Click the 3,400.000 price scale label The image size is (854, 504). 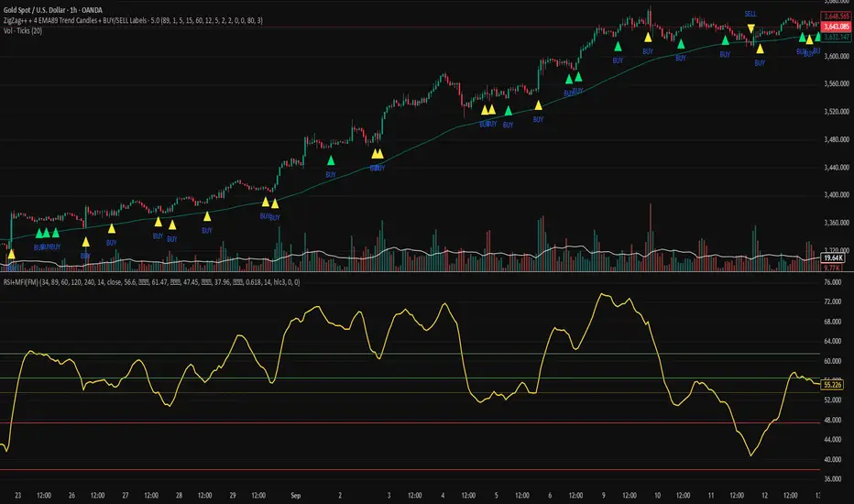(837, 194)
